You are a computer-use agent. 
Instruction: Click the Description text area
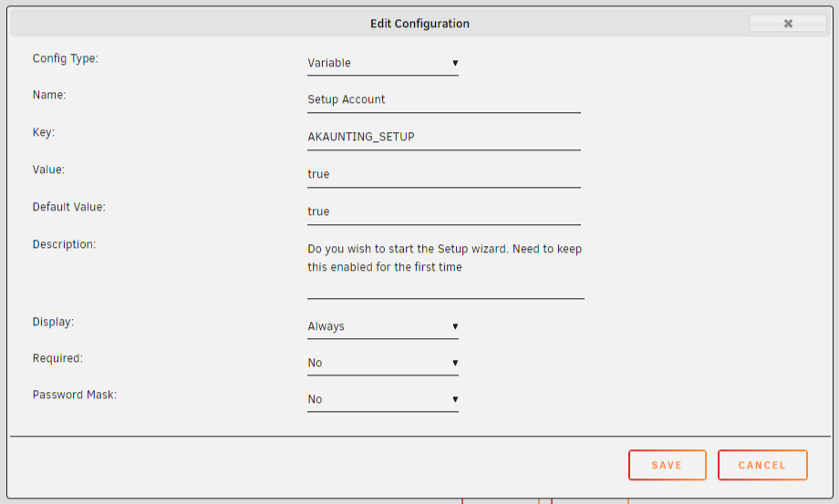click(446, 268)
